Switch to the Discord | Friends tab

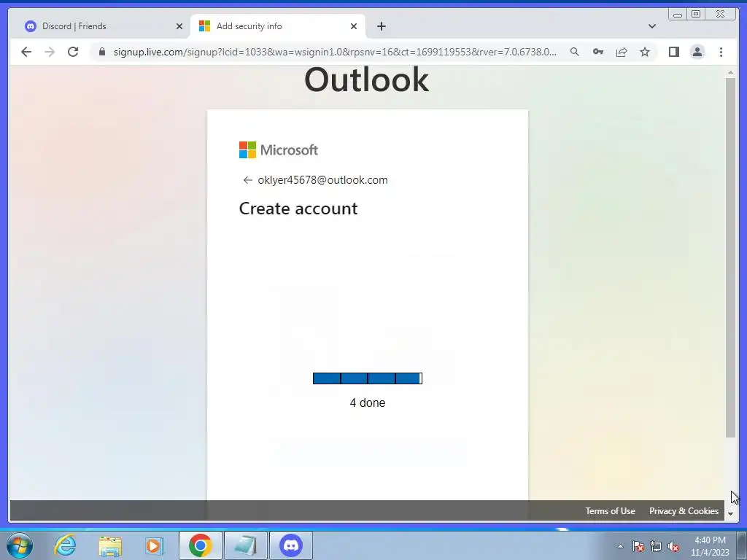(100, 26)
